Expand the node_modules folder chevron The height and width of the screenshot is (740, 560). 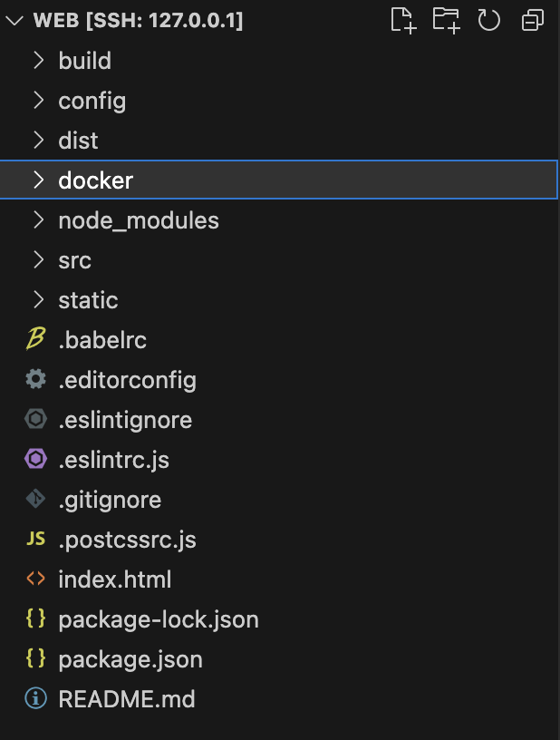[x=38, y=220]
